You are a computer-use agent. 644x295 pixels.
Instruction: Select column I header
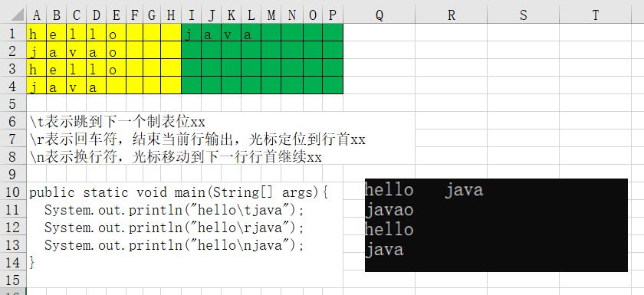click(191, 15)
